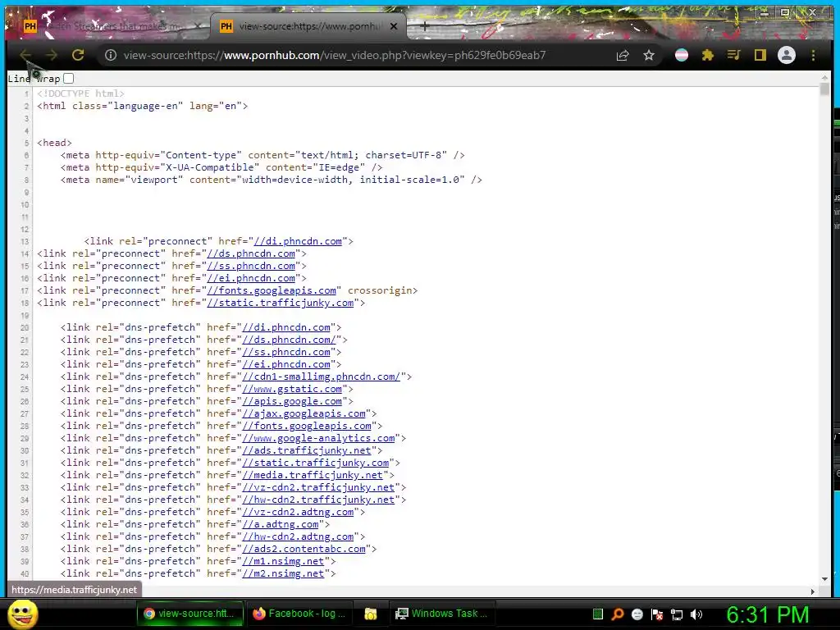
Task: Open the //hw-cdn2.adtng.com link
Action: (298, 536)
